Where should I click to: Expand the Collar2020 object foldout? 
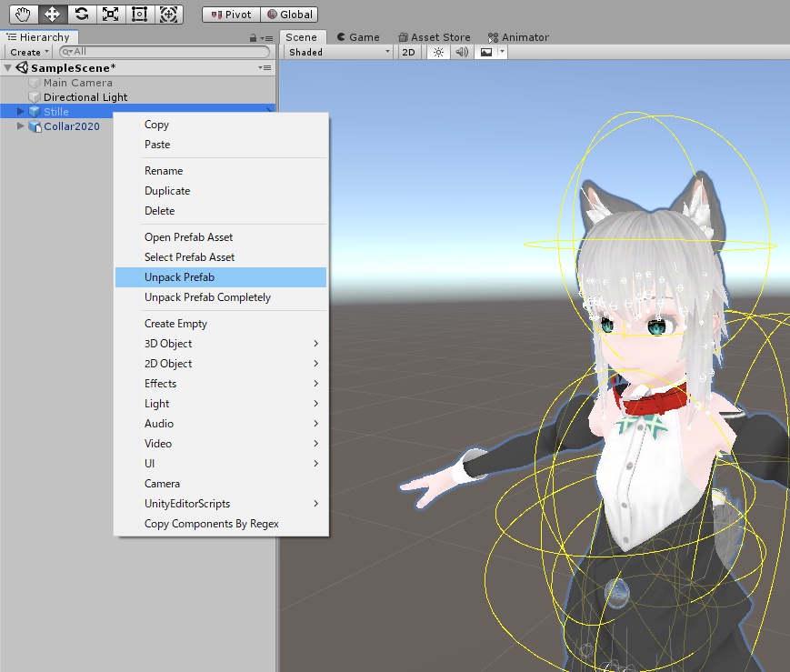click(x=21, y=125)
